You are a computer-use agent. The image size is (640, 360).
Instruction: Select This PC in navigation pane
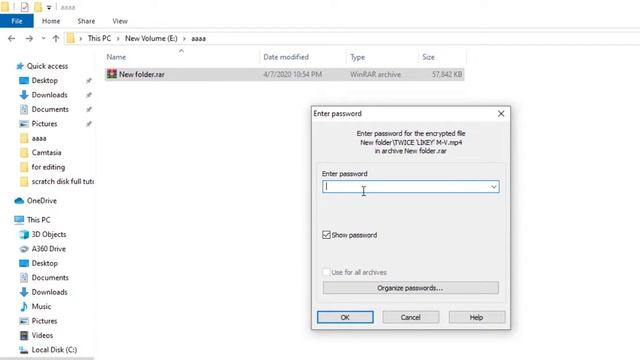[38, 220]
